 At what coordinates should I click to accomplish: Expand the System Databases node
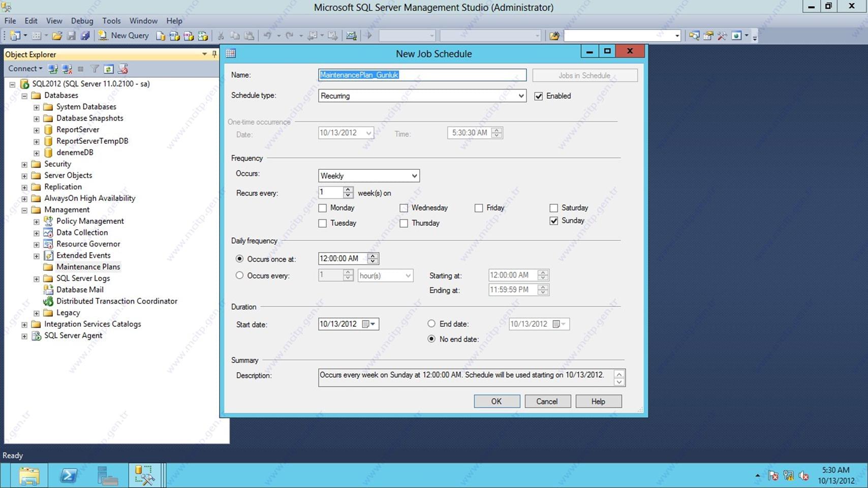click(x=36, y=107)
